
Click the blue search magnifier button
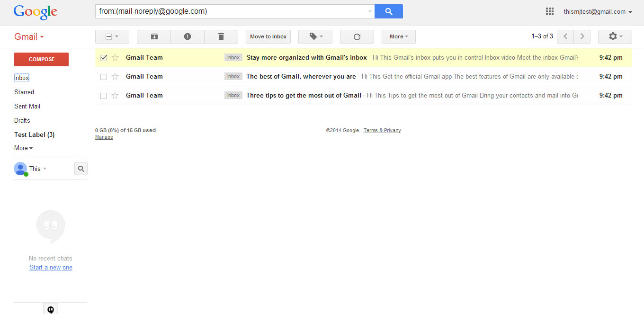tap(388, 11)
